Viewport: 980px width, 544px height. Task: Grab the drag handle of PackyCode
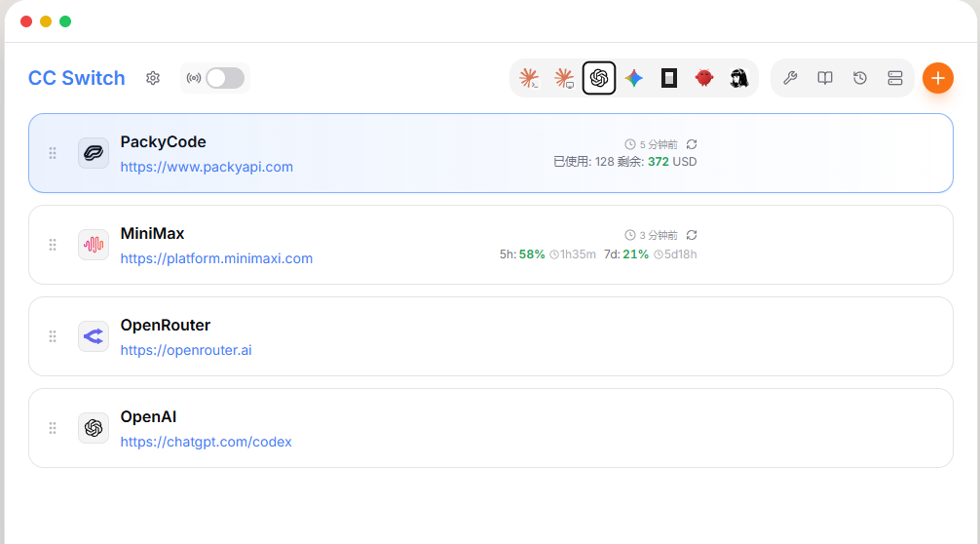click(53, 153)
